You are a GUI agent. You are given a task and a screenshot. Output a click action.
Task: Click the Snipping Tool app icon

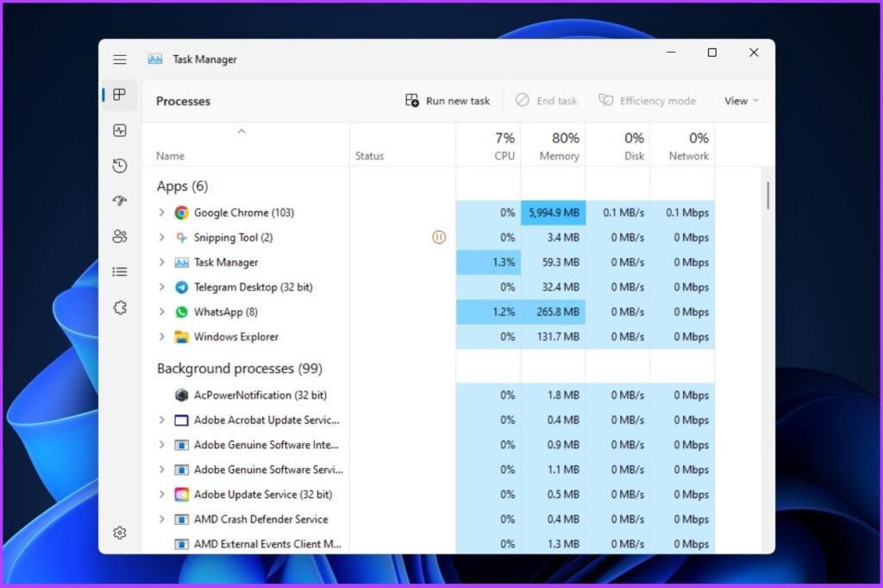point(181,238)
